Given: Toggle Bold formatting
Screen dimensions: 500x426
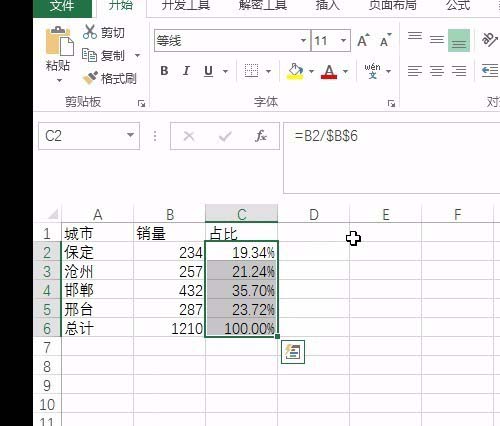Looking at the screenshot, I should point(164,71).
